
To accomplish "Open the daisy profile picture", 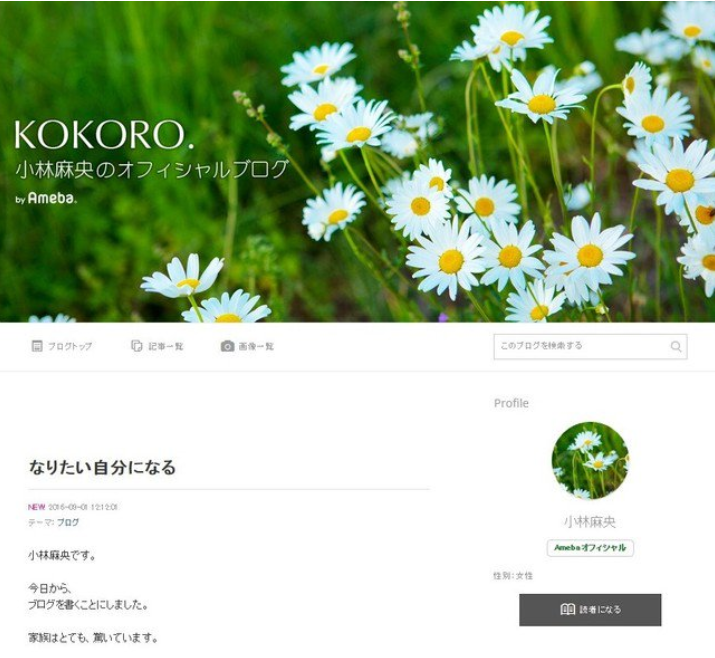I will pyautogui.click(x=590, y=461).
